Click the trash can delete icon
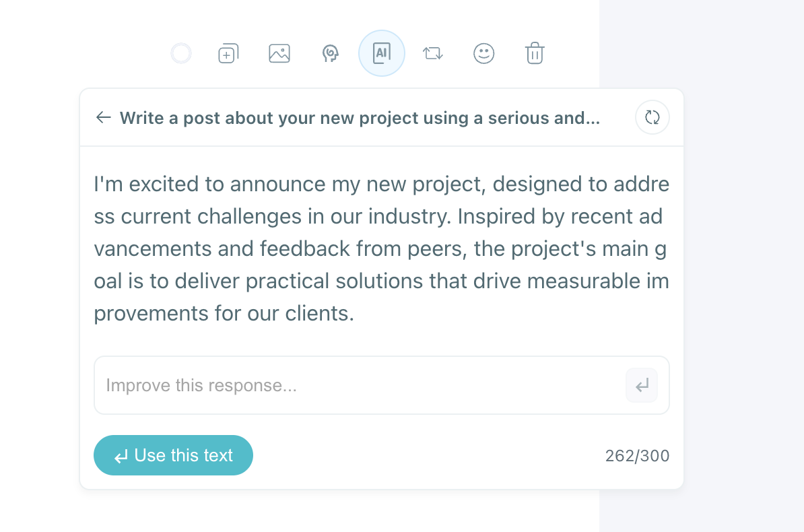This screenshot has width=804, height=532. click(535, 53)
